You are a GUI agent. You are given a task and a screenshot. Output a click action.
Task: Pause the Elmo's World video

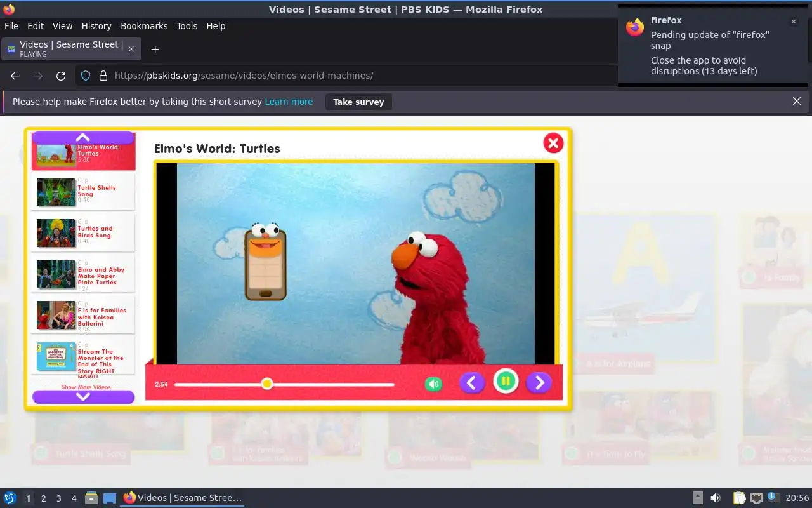pos(506,382)
